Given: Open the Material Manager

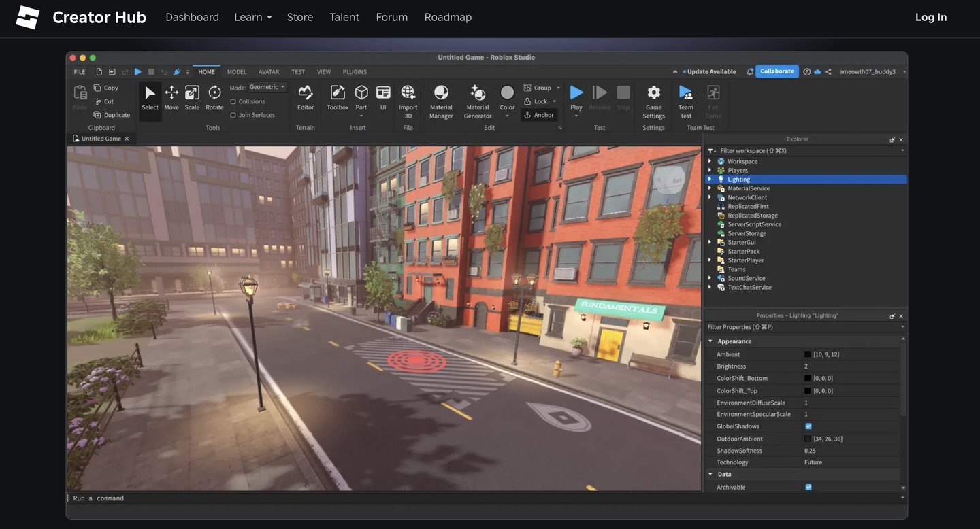Looking at the screenshot, I should pos(441,101).
